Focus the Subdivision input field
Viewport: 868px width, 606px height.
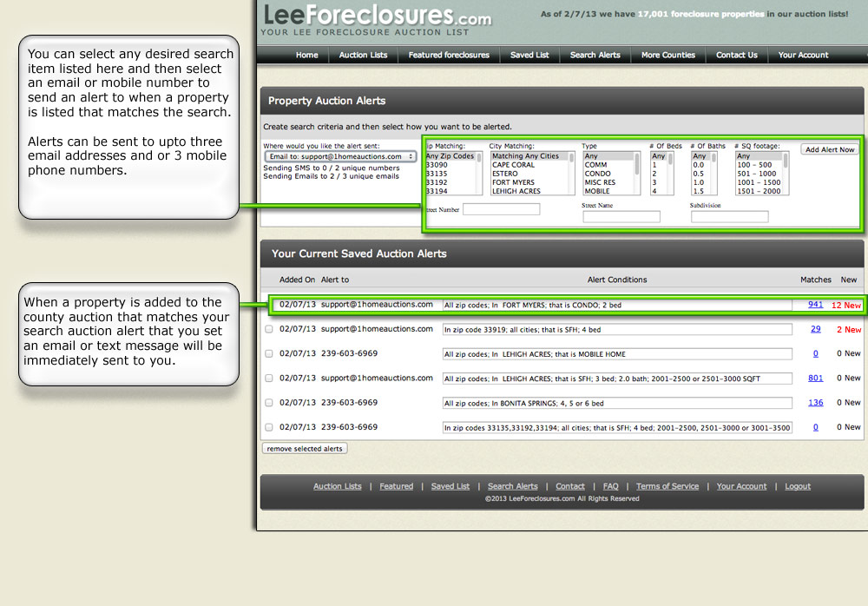pyautogui.click(x=730, y=216)
